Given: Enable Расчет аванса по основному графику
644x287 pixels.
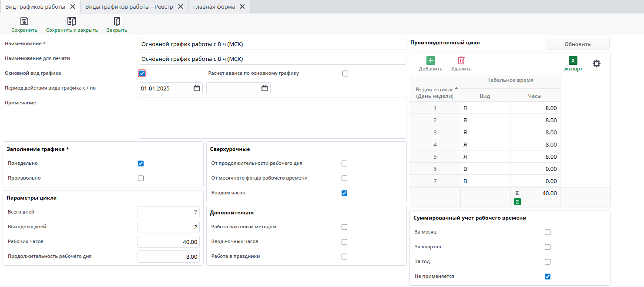Looking at the screenshot, I should (x=345, y=73).
